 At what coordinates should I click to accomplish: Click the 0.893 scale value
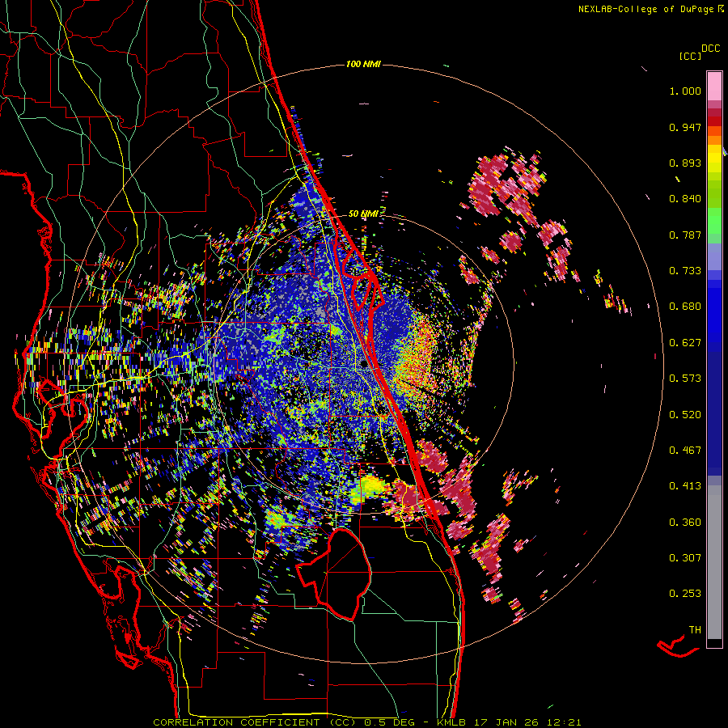coord(685,163)
